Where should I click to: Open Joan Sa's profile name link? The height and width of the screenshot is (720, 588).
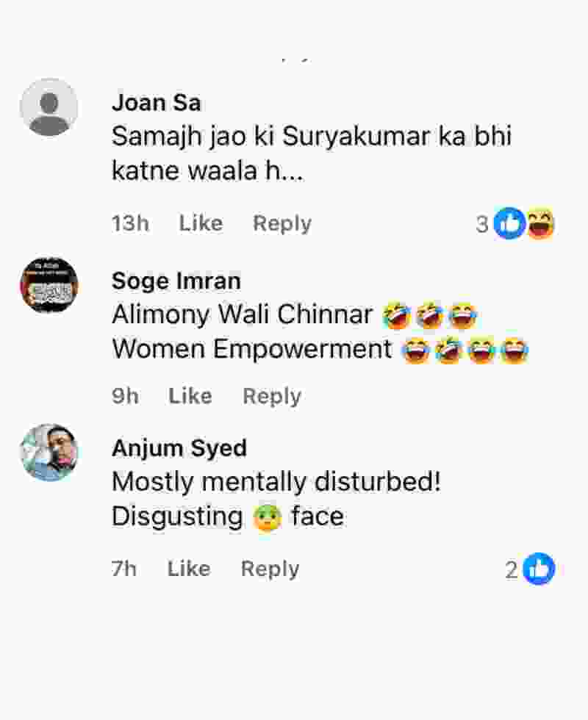pyautogui.click(x=156, y=103)
